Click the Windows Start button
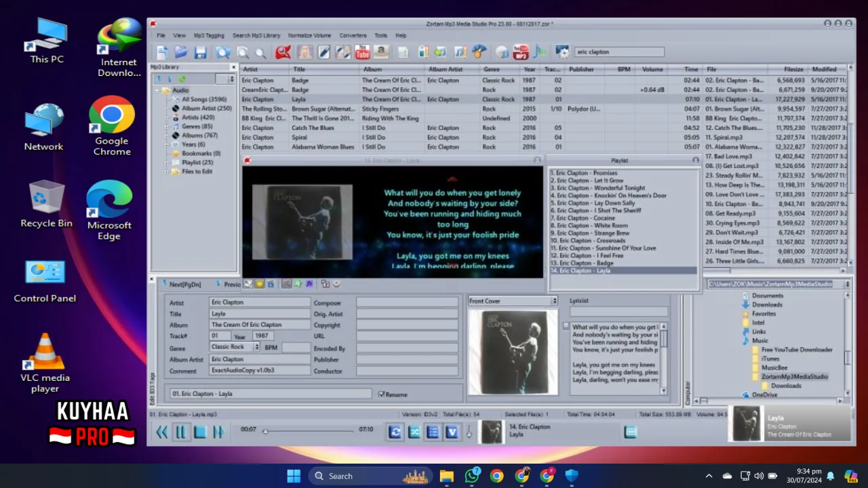 (294, 476)
